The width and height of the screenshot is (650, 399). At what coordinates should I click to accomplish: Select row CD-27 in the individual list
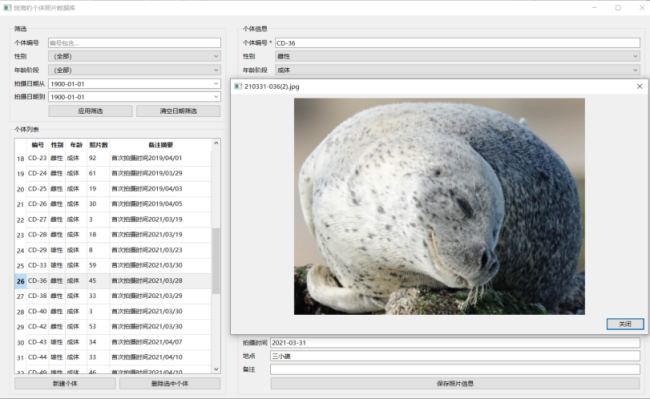click(x=119, y=219)
